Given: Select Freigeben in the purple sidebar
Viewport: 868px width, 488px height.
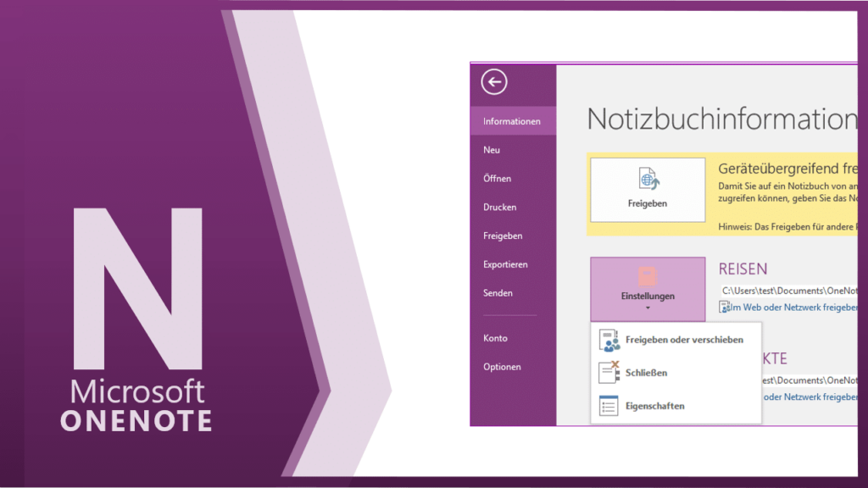Looking at the screenshot, I should [503, 236].
